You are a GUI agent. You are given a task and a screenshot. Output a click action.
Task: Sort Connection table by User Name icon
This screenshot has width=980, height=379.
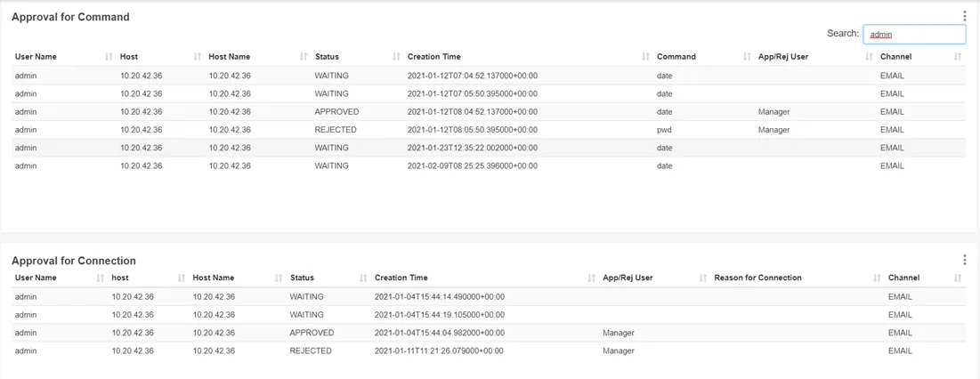coord(101,278)
